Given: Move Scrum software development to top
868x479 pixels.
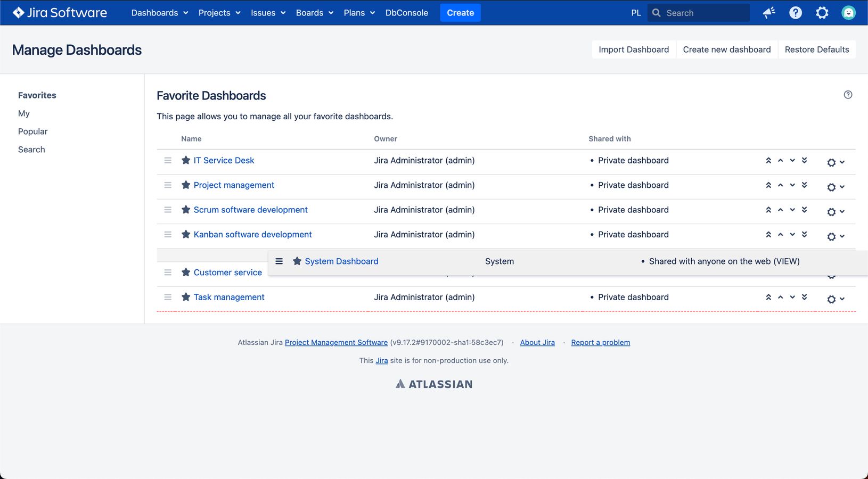Looking at the screenshot, I should coord(768,210).
